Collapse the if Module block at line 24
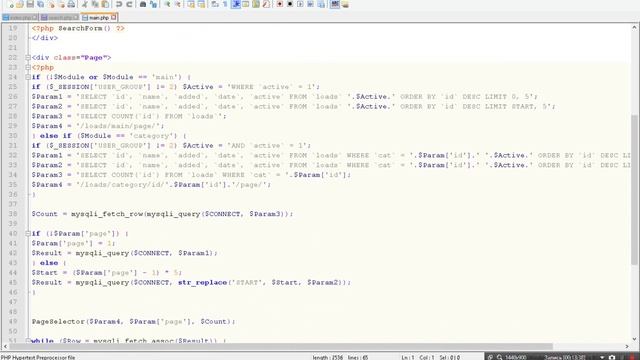640x360 pixels. (x=28, y=77)
